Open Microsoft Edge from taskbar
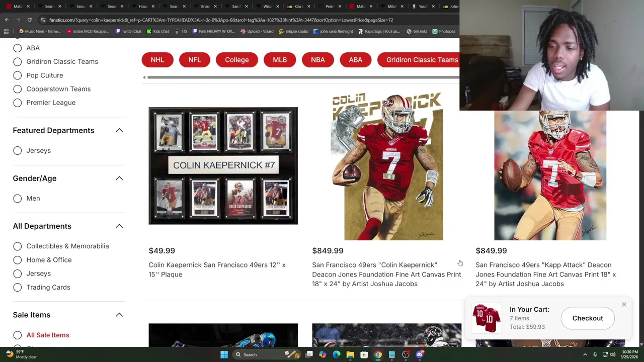 pos(337,354)
